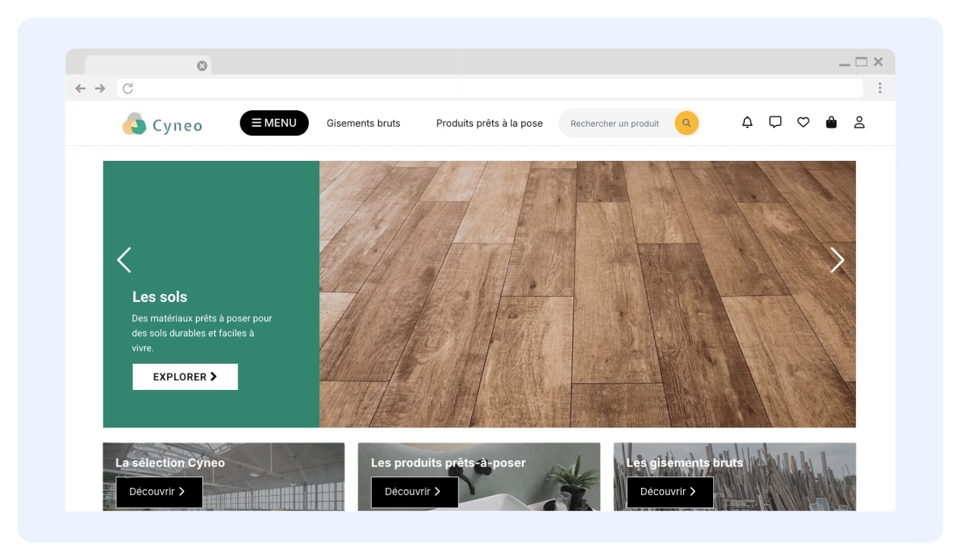Click Découvrir under La sélection Cyneo
The width and height of the screenshot is (961, 560).
point(159,492)
